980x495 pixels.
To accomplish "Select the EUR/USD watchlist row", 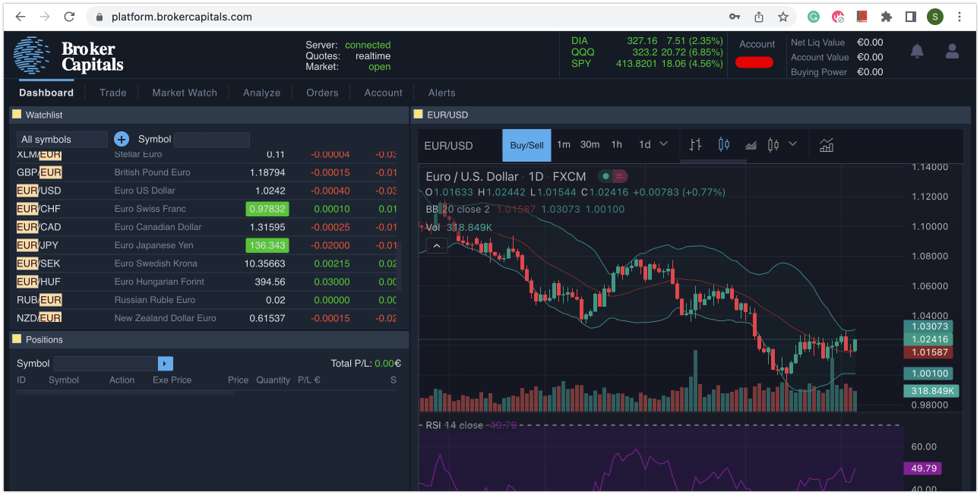I will click(x=207, y=191).
